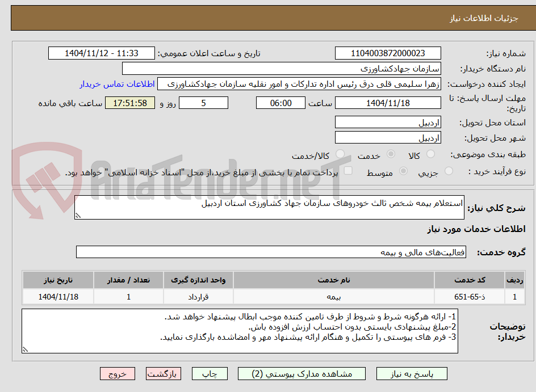
Task: Click the چاپ print button
Action: tap(210, 374)
